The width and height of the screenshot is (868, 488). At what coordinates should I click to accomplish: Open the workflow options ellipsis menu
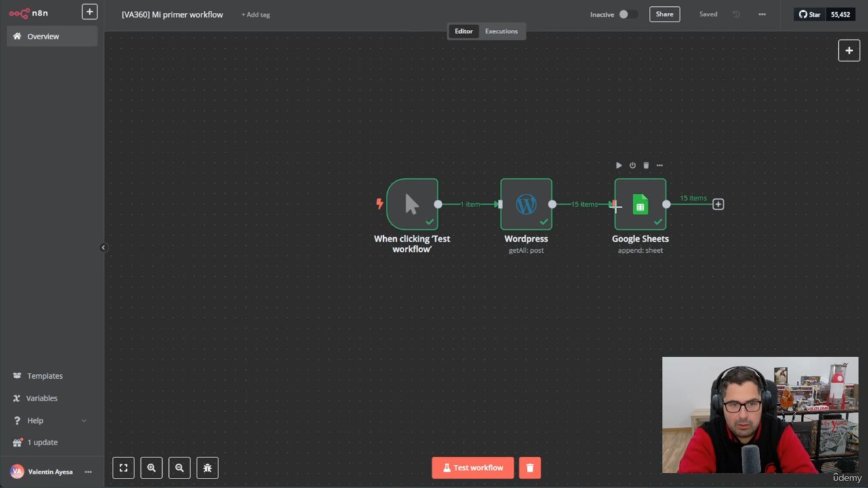point(762,14)
